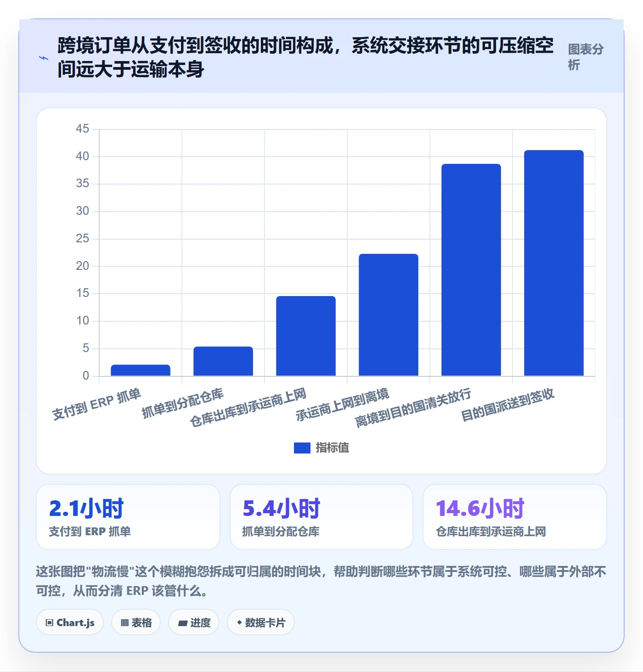This screenshot has width=643, height=672.
Task: Click the card caption under 5.4小时
Action: click(281, 532)
